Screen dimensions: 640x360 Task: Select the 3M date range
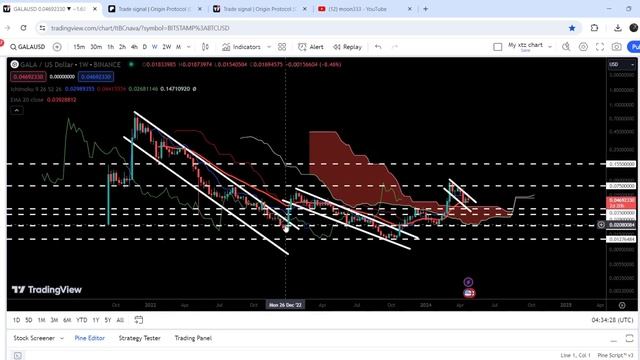(x=54, y=320)
